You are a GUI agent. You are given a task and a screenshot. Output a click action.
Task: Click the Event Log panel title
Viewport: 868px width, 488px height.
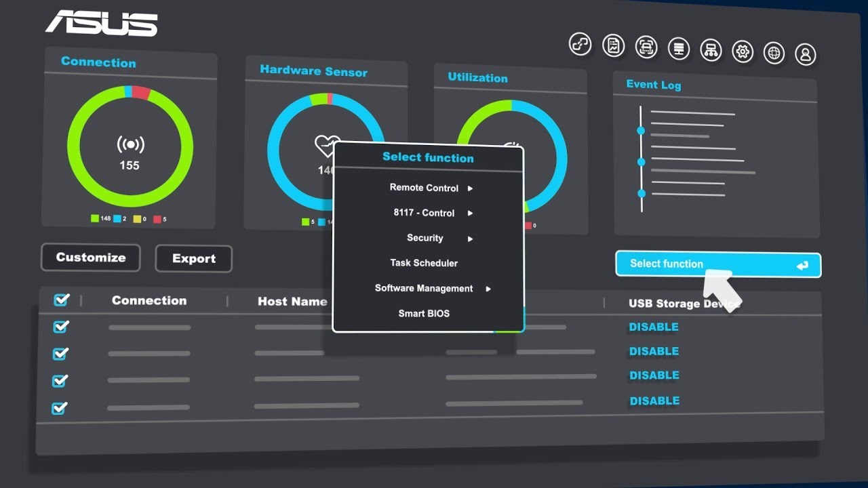654,85
